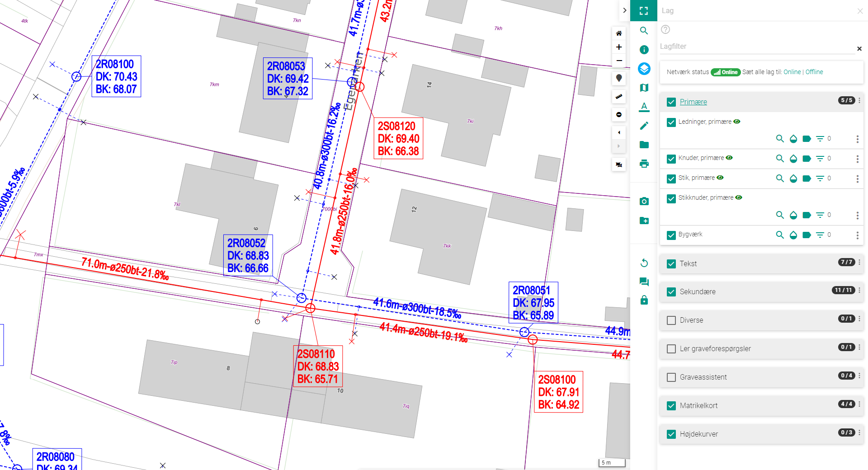
Task: Open the Primære layer group link
Action: click(693, 102)
